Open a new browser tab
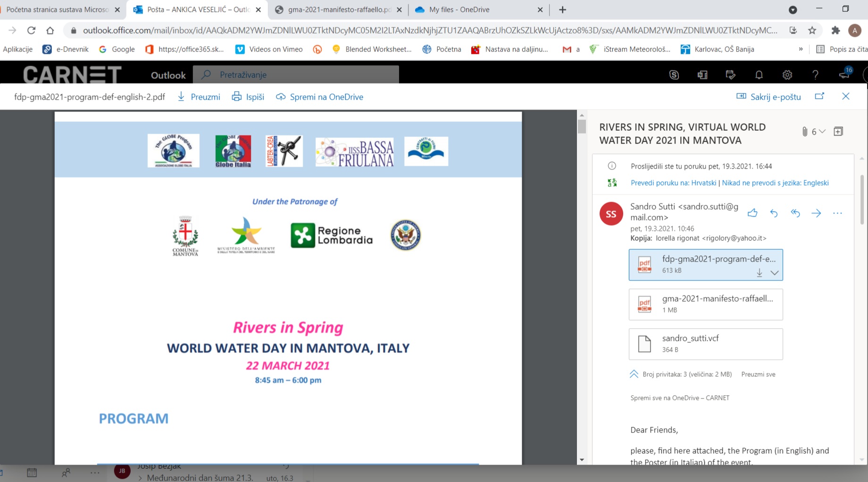The height and width of the screenshot is (482, 868). click(x=562, y=9)
